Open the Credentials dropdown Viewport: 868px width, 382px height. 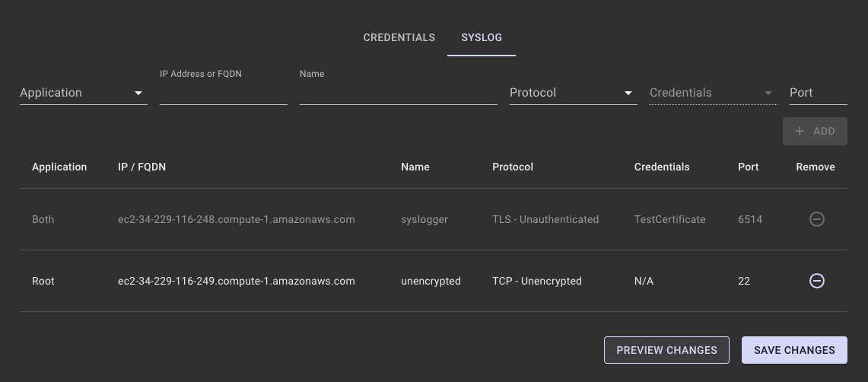tap(713, 93)
